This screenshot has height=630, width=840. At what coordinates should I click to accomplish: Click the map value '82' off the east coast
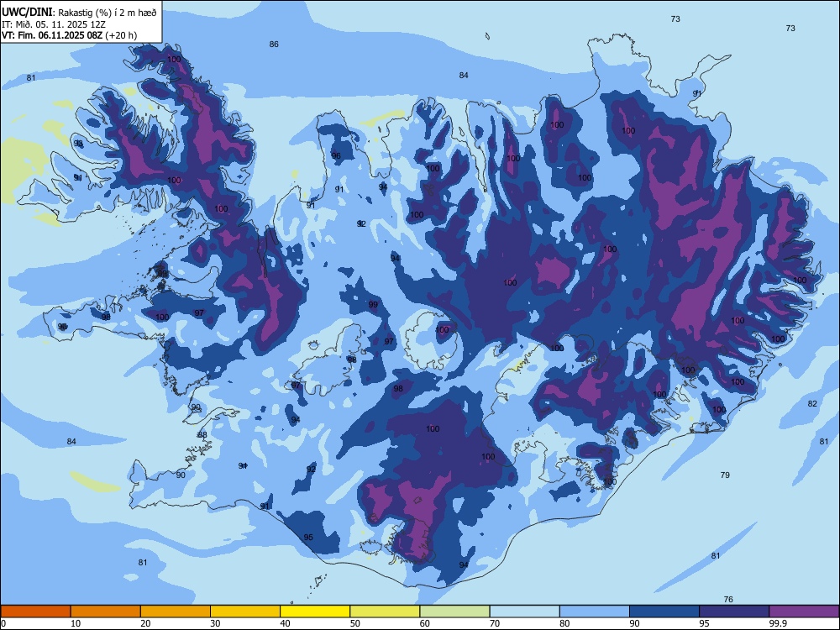(812, 404)
